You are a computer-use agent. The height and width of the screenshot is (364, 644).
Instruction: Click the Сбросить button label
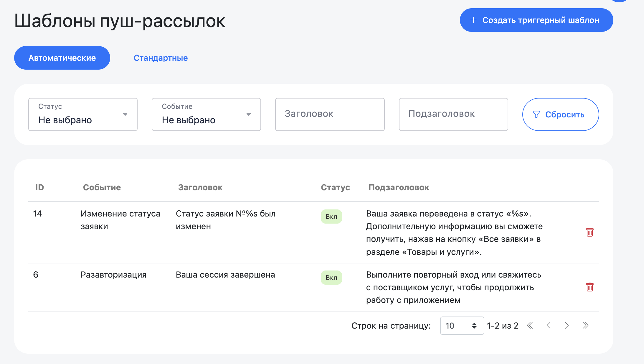click(564, 114)
